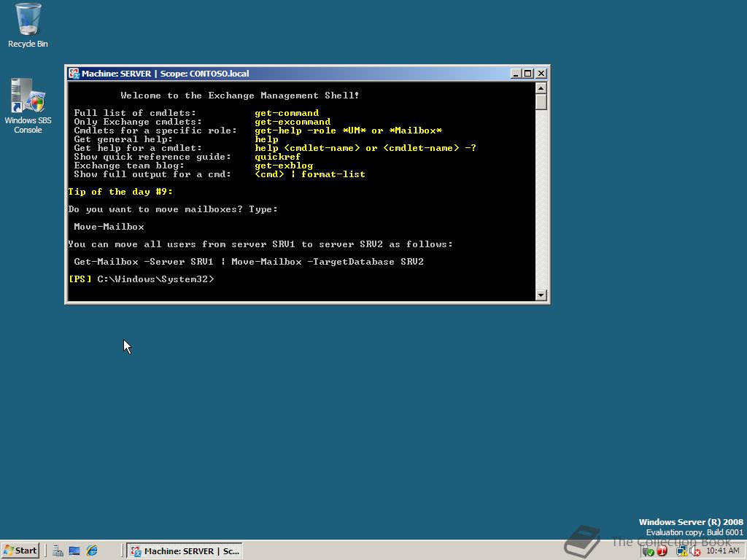Image resolution: width=747 pixels, height=560 pixels.
Task: Maximize the Exchange Management Shell window
Action: (x=528, y=74)
